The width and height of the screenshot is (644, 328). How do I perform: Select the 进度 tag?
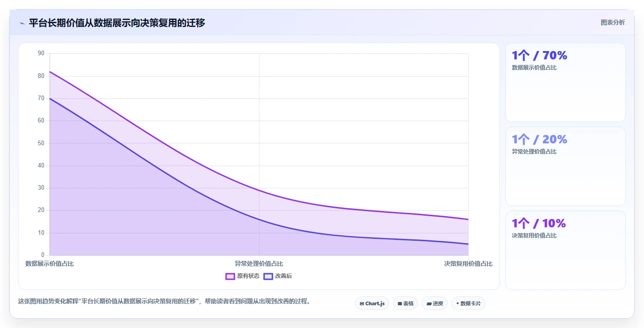coord(435,303)
